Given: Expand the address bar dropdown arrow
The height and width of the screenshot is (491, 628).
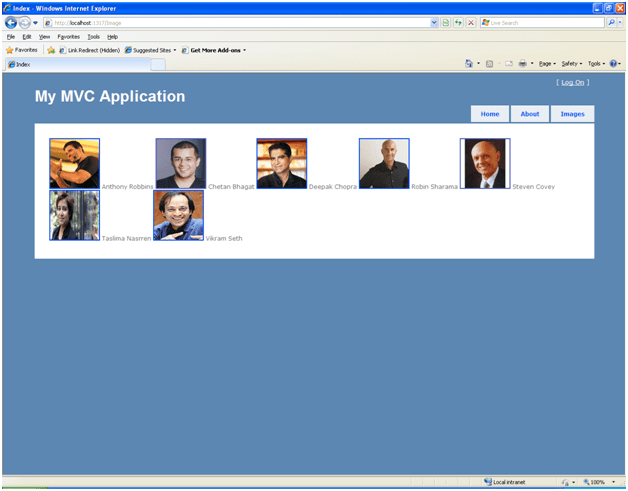Looking at the screenshot, I should click(x=434, y=22).
